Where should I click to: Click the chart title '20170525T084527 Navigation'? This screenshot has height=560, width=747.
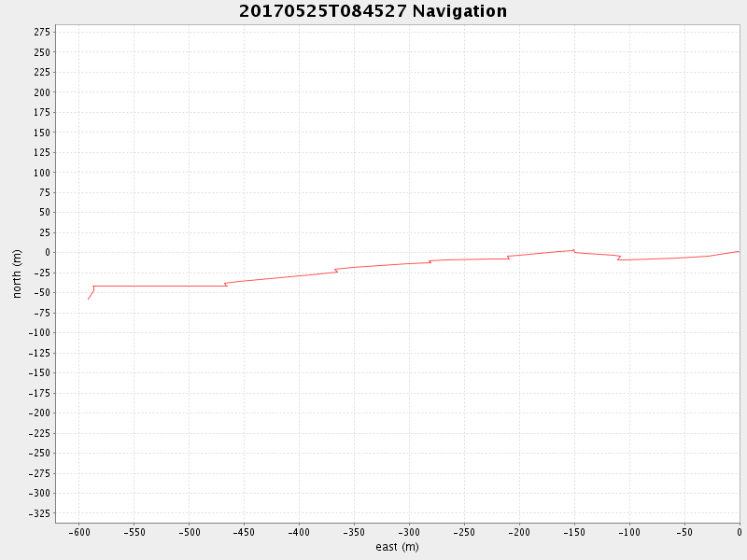(x=373, y=11)
